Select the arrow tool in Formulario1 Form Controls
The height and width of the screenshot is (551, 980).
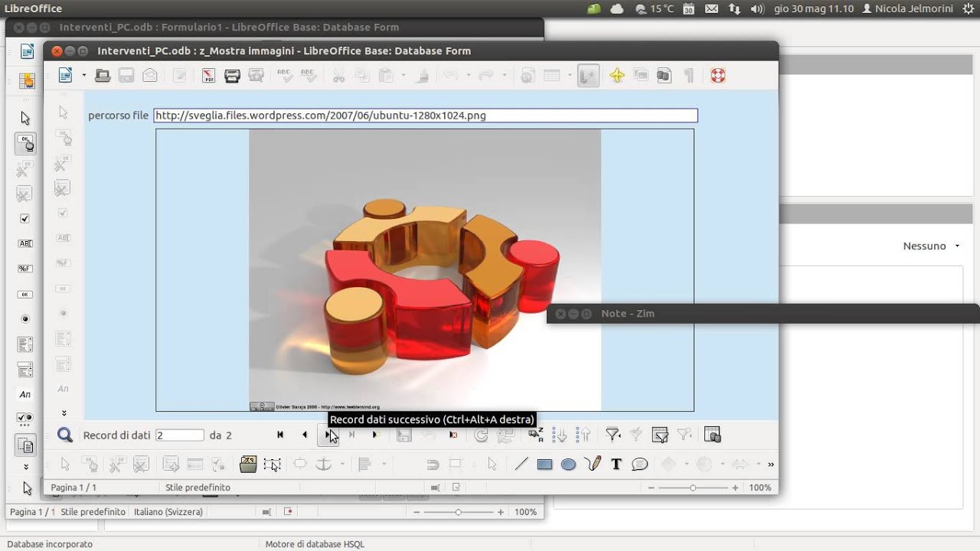tap(25, 118)
